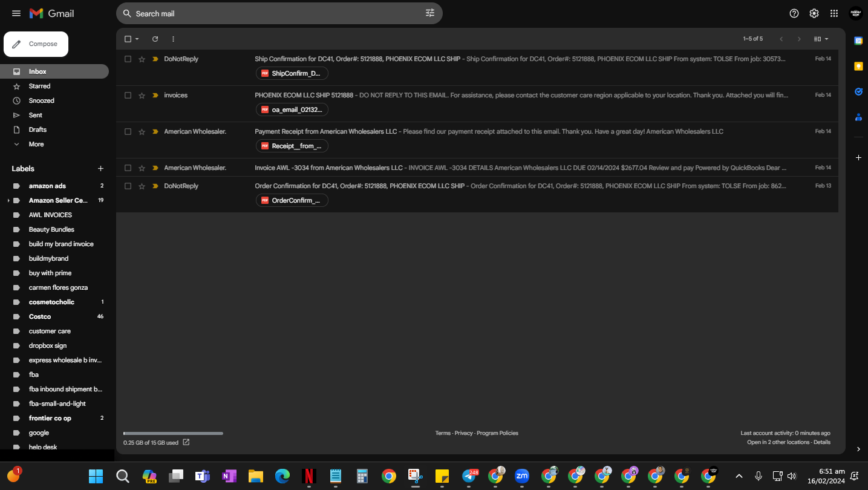The height and width of the screenshot is (490, 868).
Task: Open Google apps grid icon
Action: coord(834,13)
